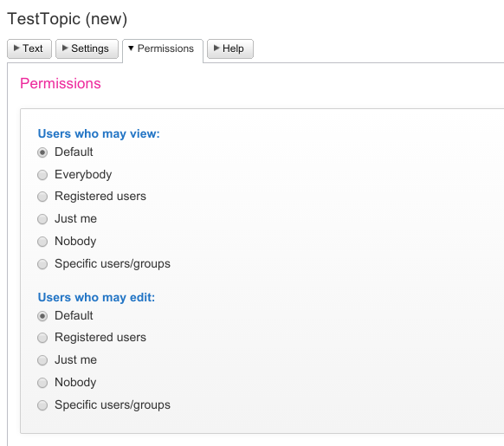Select Default under edit permissions
Viewport: 504px width, 446px height.
[42, 316]
